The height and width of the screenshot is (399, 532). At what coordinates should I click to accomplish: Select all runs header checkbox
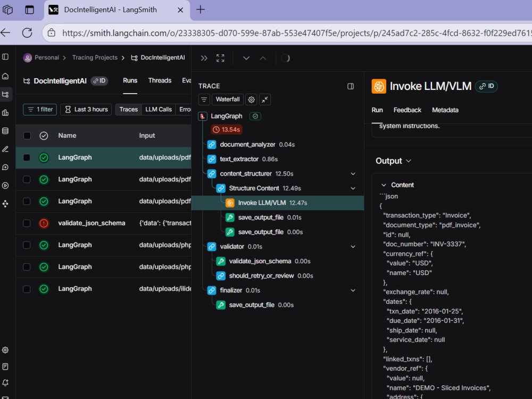coord(27,136)
